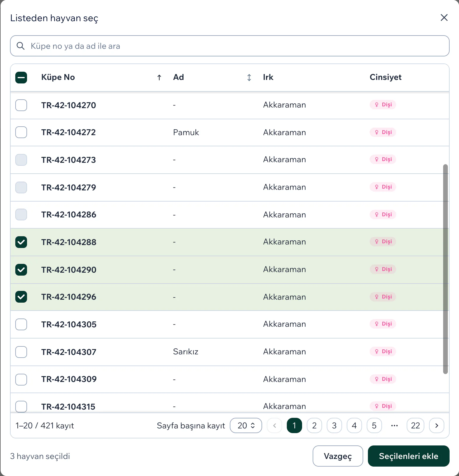Click tag number TR-42-104315
Image resolution: width=459 pixels, height=476 pixels.
(68, 407)
